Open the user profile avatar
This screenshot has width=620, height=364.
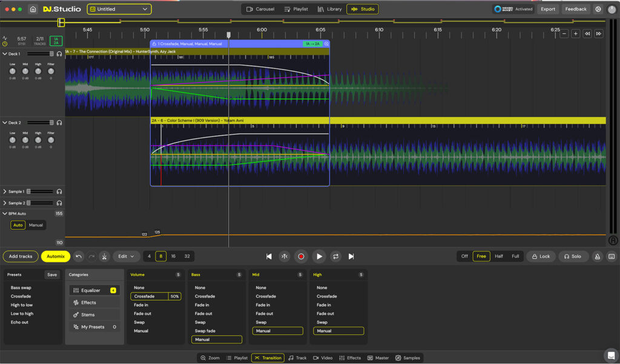(612, 9)
